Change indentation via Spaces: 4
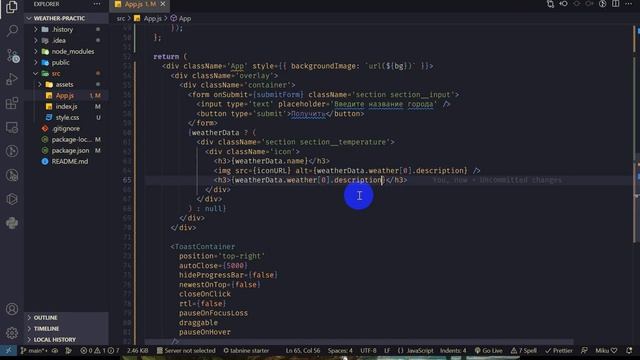The width and height of the screenshot is (640, 360). pyautogui.click(x=340, y=351)
